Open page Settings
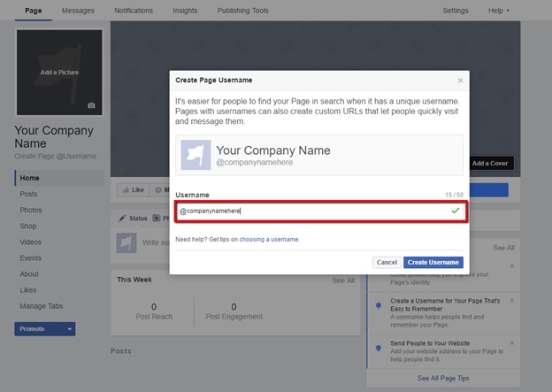The image size is (552, 392). tap(456, 11)
